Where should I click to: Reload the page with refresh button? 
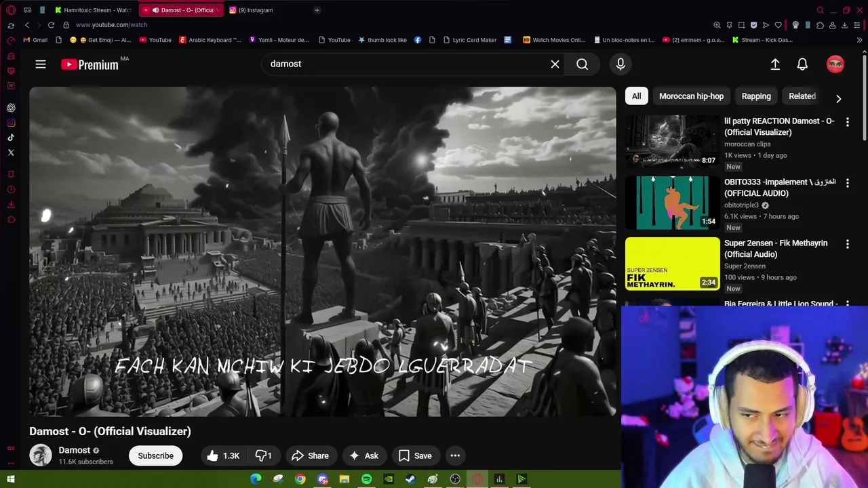51,25
